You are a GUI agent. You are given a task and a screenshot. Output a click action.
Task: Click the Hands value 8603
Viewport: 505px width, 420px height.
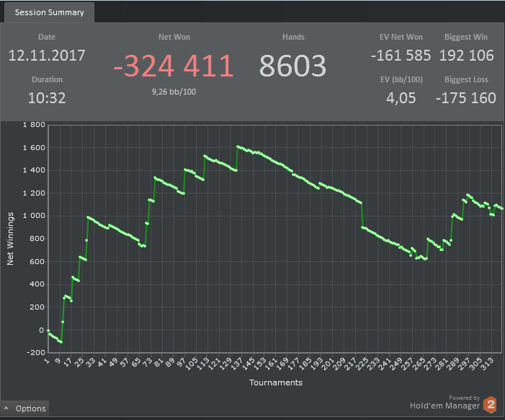pyautogui.click(x=293, y=66)
